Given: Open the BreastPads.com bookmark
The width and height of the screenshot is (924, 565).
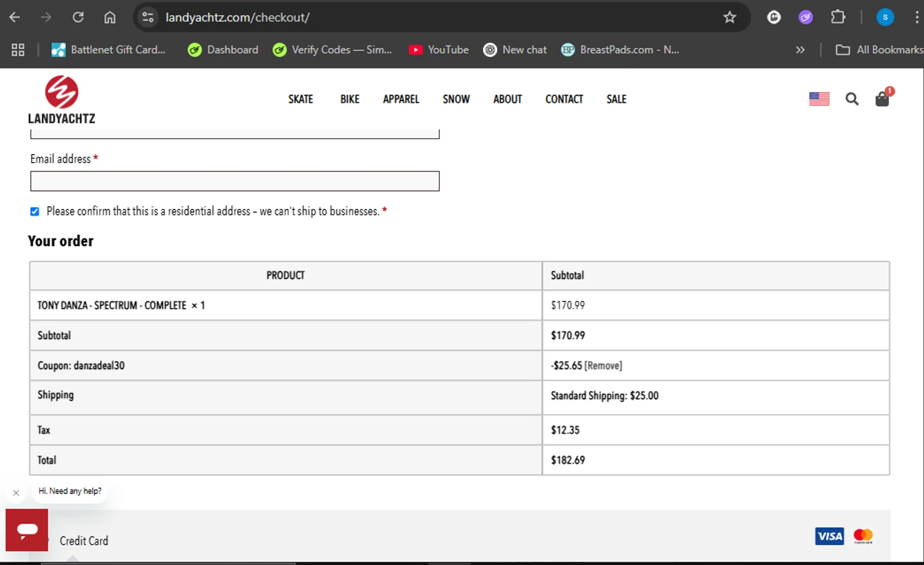Looking at the screenshot, I should tap(620, 50).
